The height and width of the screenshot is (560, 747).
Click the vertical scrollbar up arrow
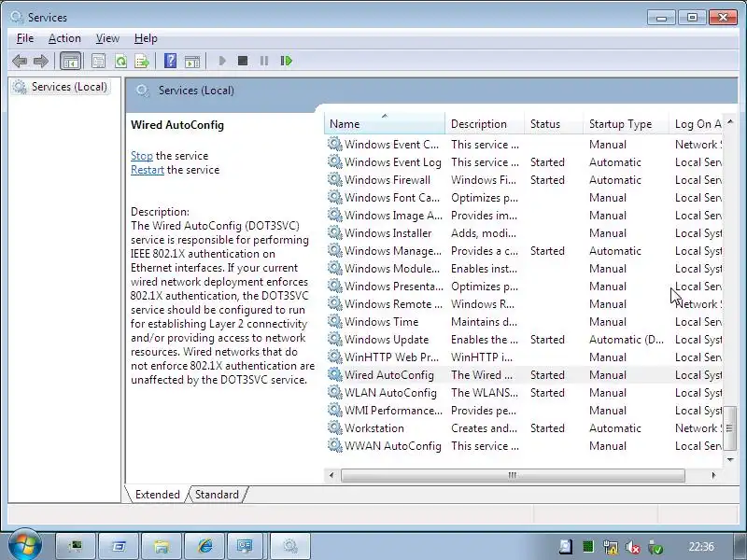click(730, 122)
